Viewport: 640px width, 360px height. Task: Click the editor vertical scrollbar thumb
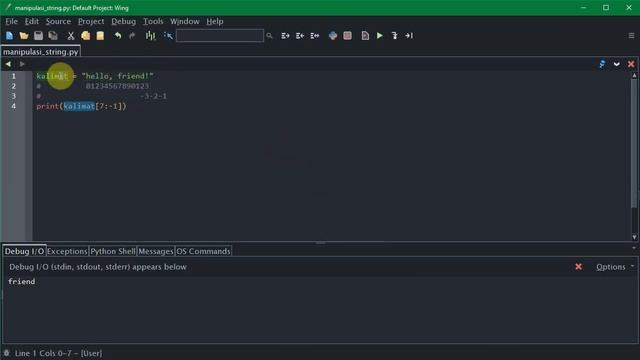coord(634,143)
